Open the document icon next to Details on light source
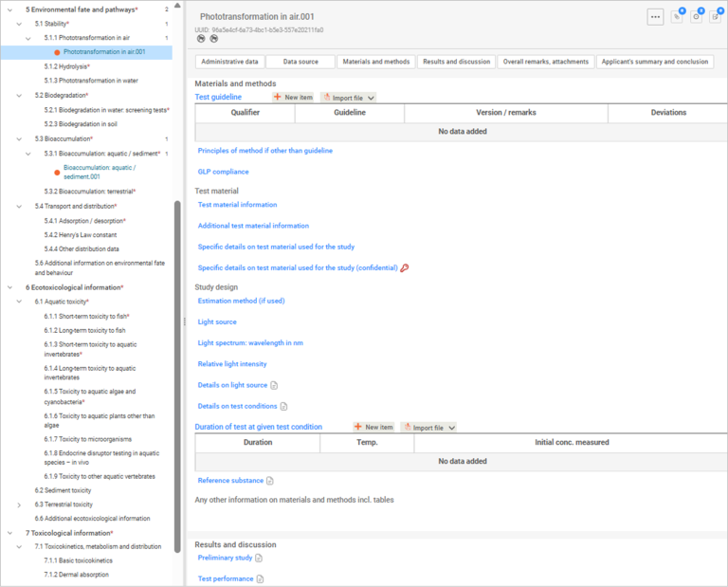 (x=274, y=385)
